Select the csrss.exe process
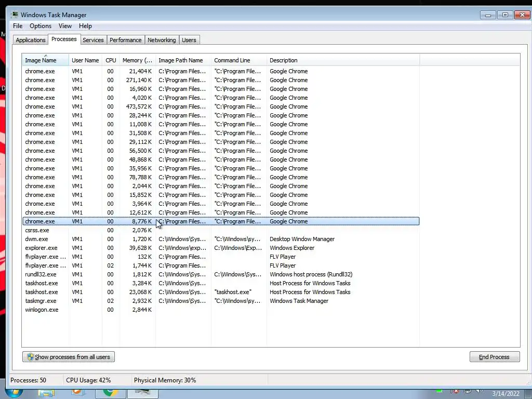The height and width of the screenshot is (399, 532). pos(221,230)
